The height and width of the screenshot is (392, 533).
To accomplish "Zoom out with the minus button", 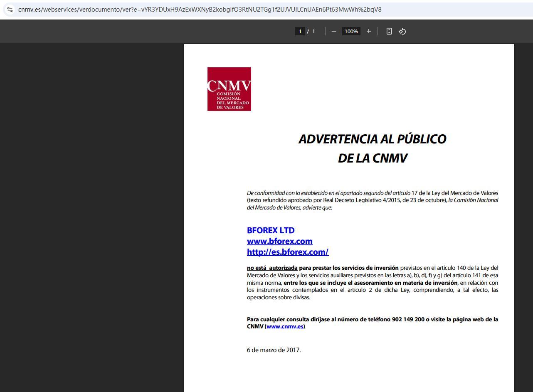I will coord(333,31).
